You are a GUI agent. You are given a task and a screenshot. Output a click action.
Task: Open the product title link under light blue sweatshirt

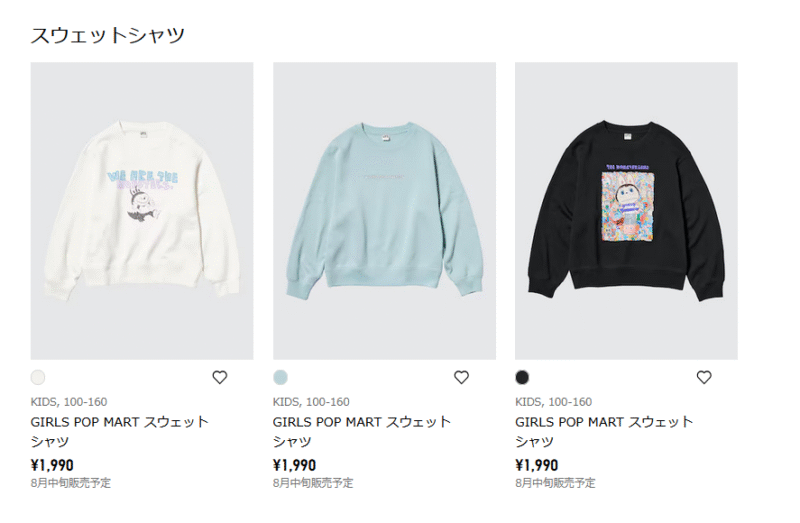tap(362, 432)
